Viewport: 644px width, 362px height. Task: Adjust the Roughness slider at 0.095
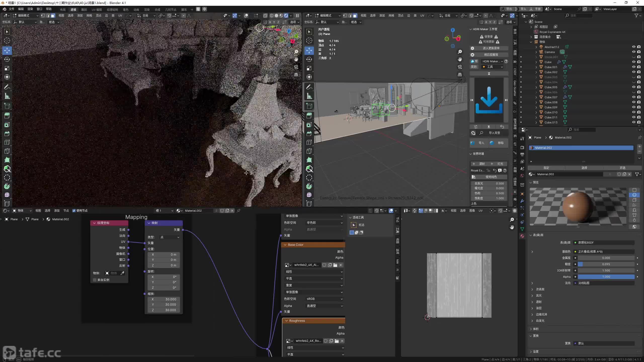pyautogui.click(x=606, y=264)
